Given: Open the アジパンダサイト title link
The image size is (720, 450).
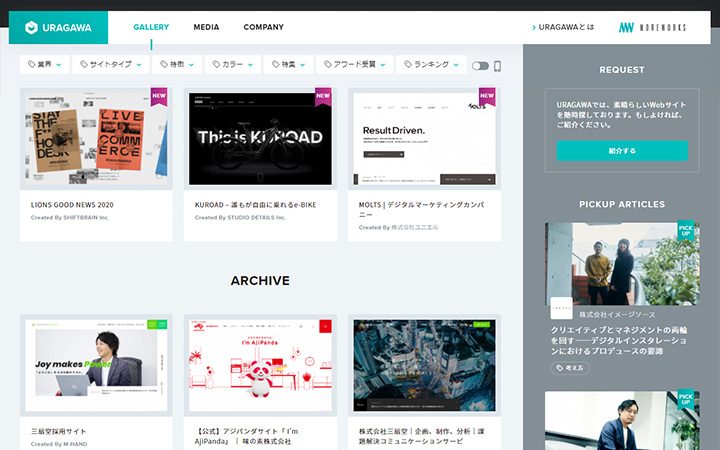Looking at the screenshot, I should pyautogui.click(x=246, y=436).
